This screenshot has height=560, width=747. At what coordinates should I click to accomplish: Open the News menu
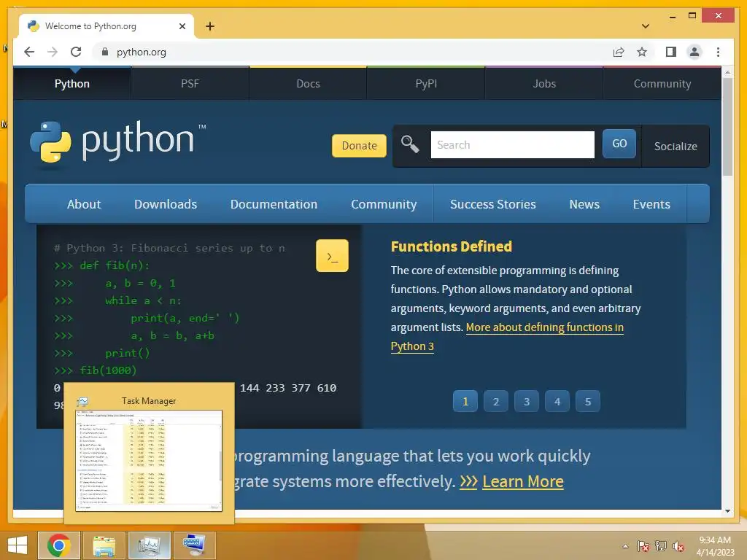point(584,204)
